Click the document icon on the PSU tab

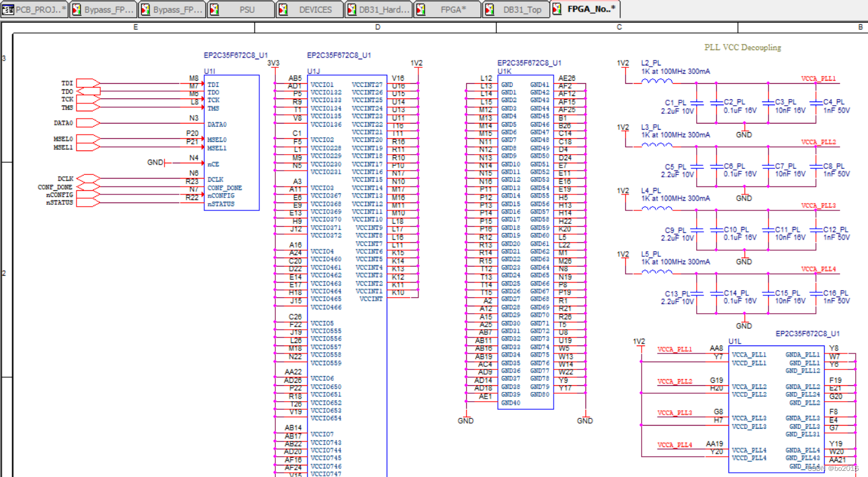tap(213, 9)
